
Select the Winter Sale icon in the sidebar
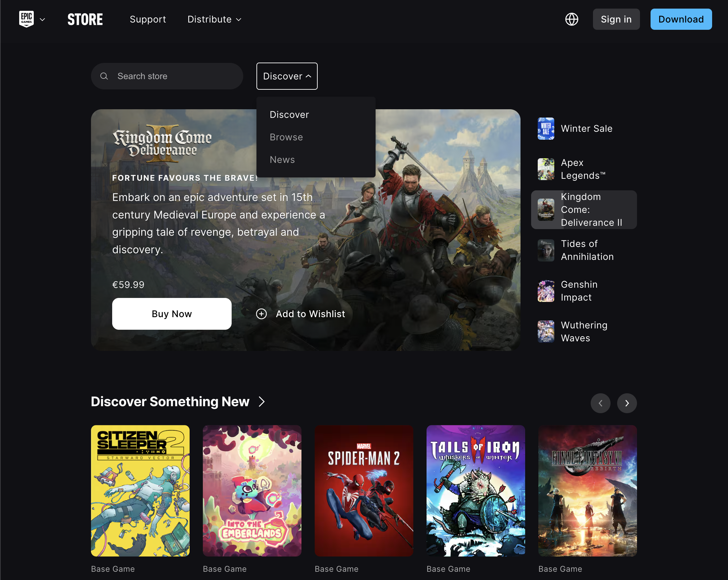click(546, 129)
